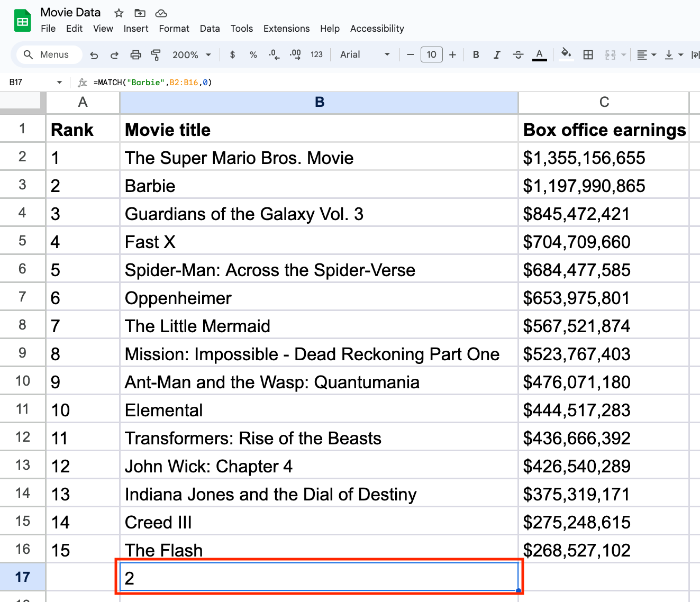This screenshot has height=602, width=700.
Task: Select the $1,197,990,865 earnings cell
Action: coord(604,185)
